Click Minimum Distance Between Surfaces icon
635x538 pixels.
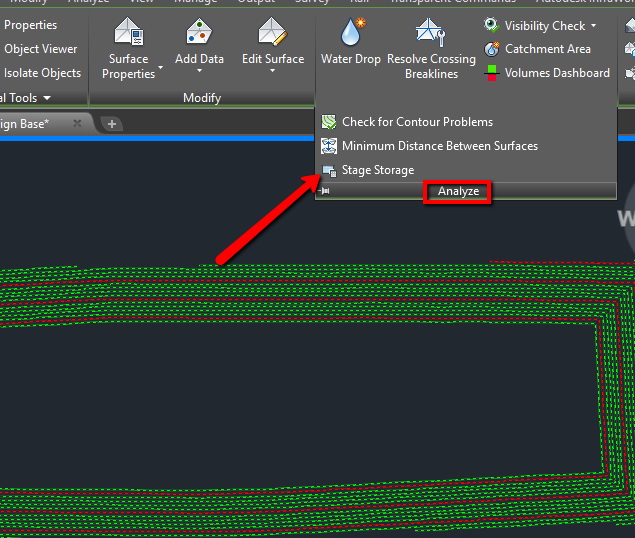(329, 146)
